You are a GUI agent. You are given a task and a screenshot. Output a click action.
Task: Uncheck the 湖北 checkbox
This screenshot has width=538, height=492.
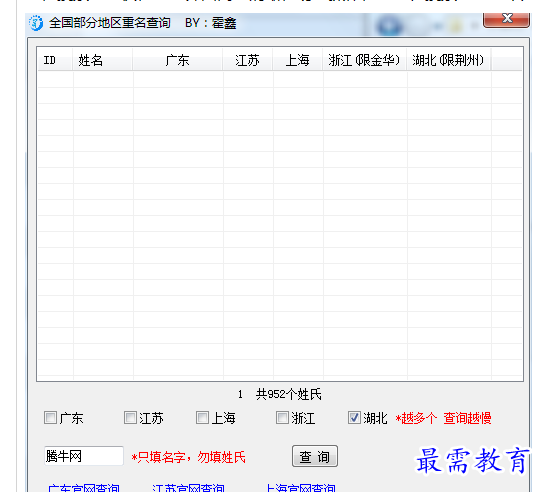tap(354, 418)
